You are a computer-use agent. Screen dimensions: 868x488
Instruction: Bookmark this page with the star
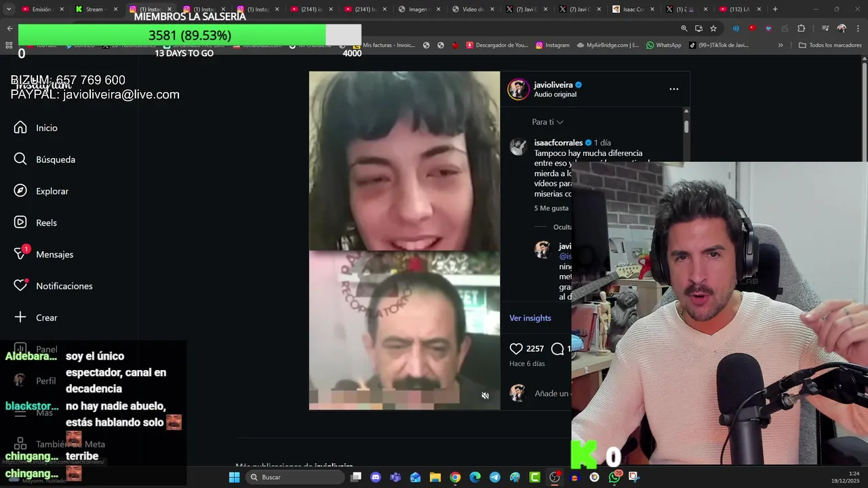713,28
